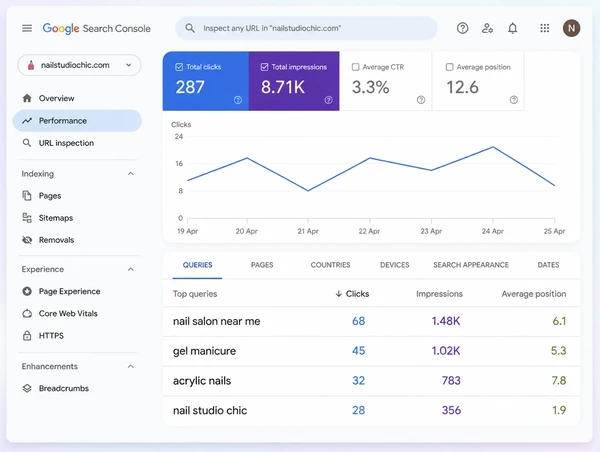
Task: Click the 287 total clicks value
Action: 190,87
